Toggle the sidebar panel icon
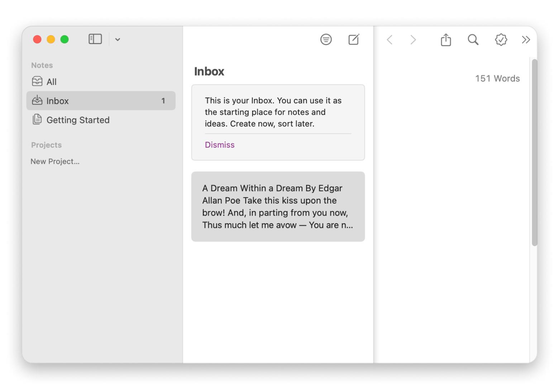559x392 pixels. click(95, 39)
